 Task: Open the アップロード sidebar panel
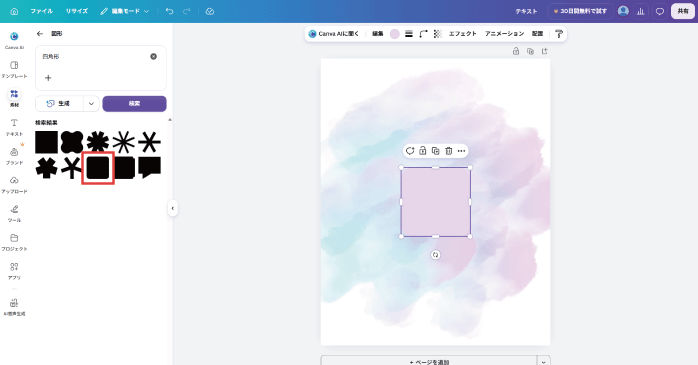coord(14,185)
